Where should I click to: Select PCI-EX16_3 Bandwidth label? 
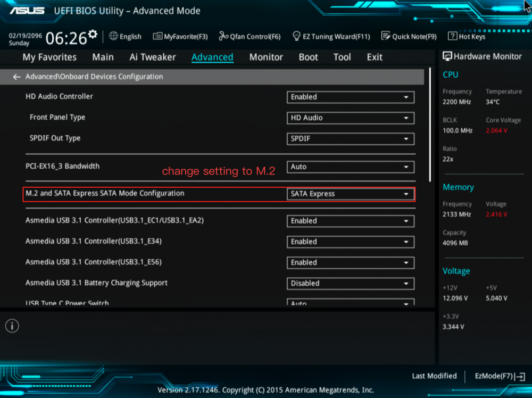click(62, 166)
